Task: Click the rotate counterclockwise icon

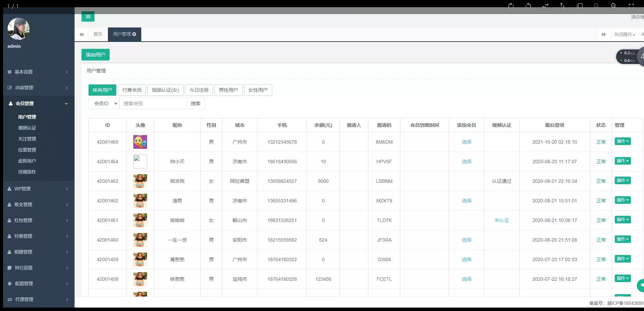Action: pos(528,5)
